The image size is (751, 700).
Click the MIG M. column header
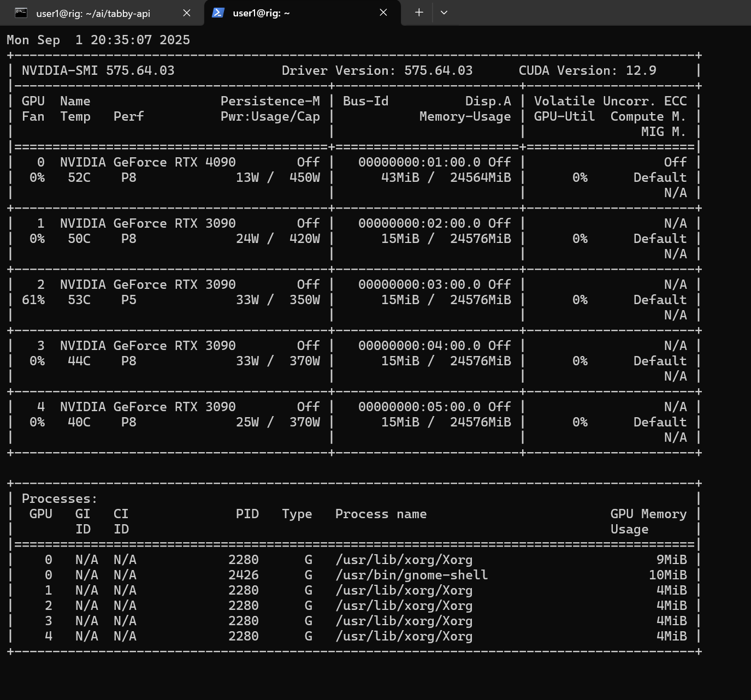click(x=664, y=132)
